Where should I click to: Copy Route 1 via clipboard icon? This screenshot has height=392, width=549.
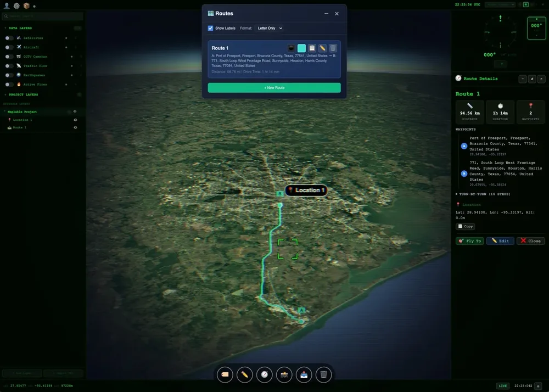point(312,48)
